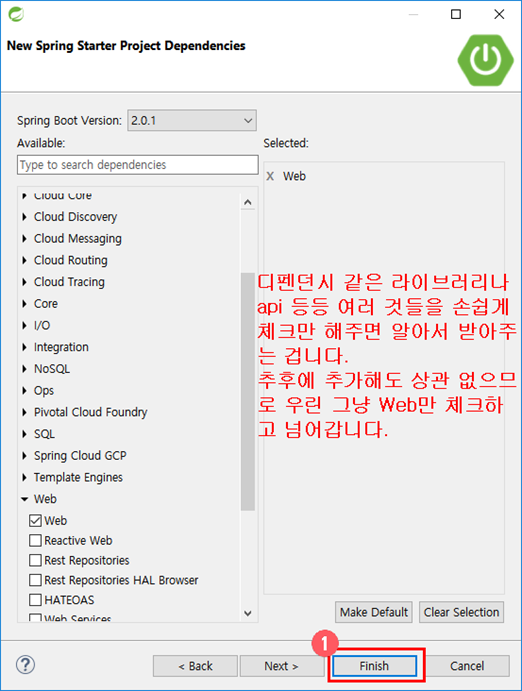522x691 pixels.
Task: Click the scroll down arrow in the dependency list
Action: coord(248,613)
